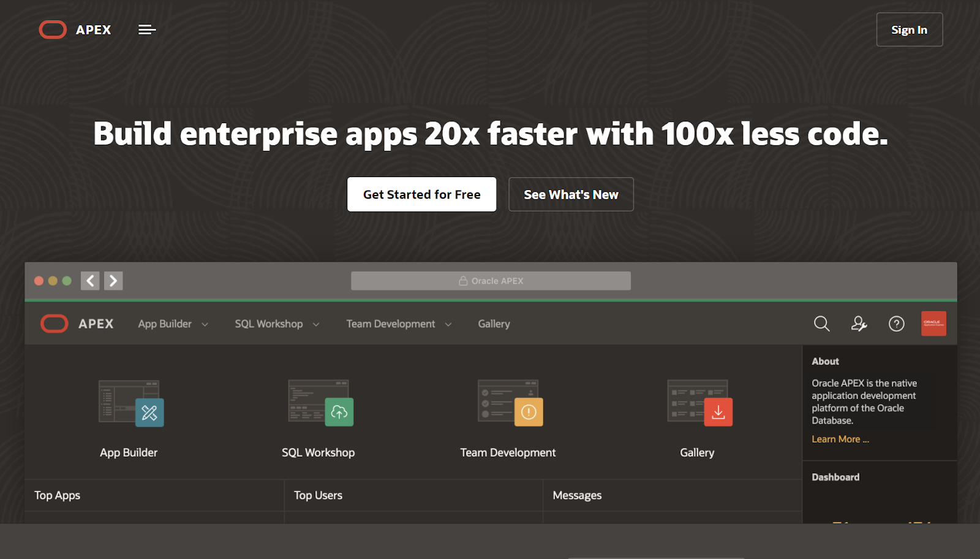Click the red oval logo in the APEX toolbar
Viewport: 980px width, 559px height.
pyautogui.click(x=55, y=324)
